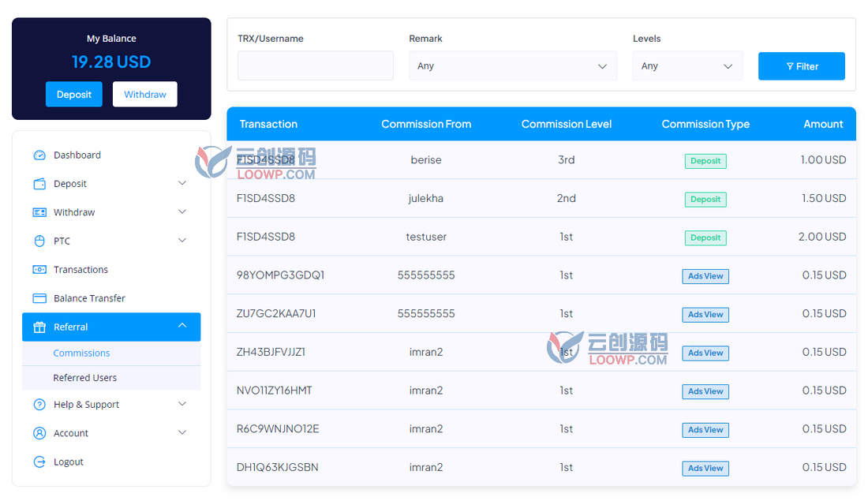Click transaction ID ZH43BJFVJJZ1
The image size is (868, 501).
point(271,352)
